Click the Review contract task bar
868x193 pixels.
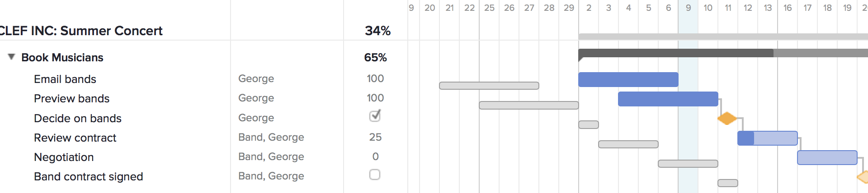pos(767,138)
